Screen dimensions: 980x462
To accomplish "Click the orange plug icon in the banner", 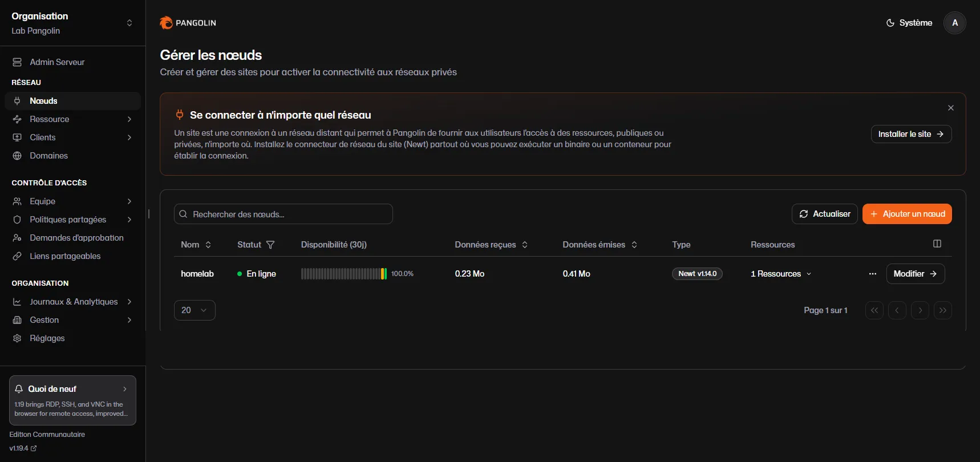I will click(180, 115).
